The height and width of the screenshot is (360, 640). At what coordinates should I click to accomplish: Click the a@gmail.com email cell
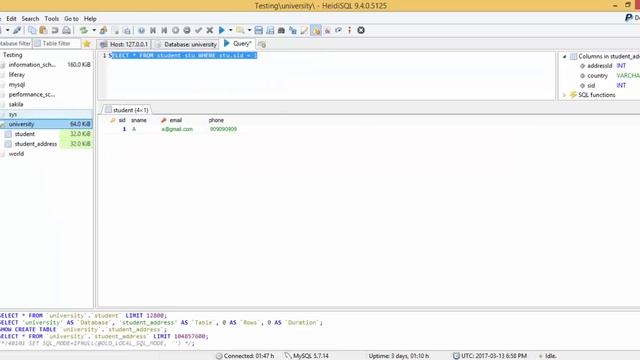(177, 129)
